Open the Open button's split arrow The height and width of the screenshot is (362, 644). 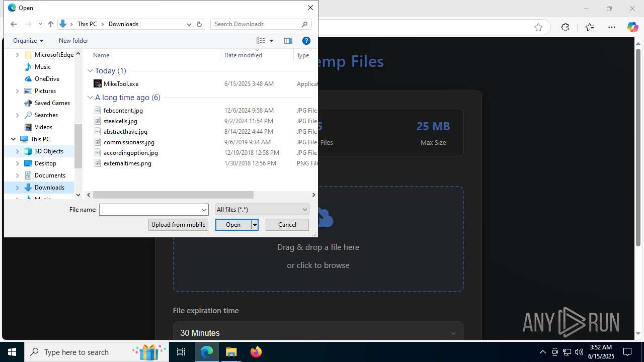point(255,225)
